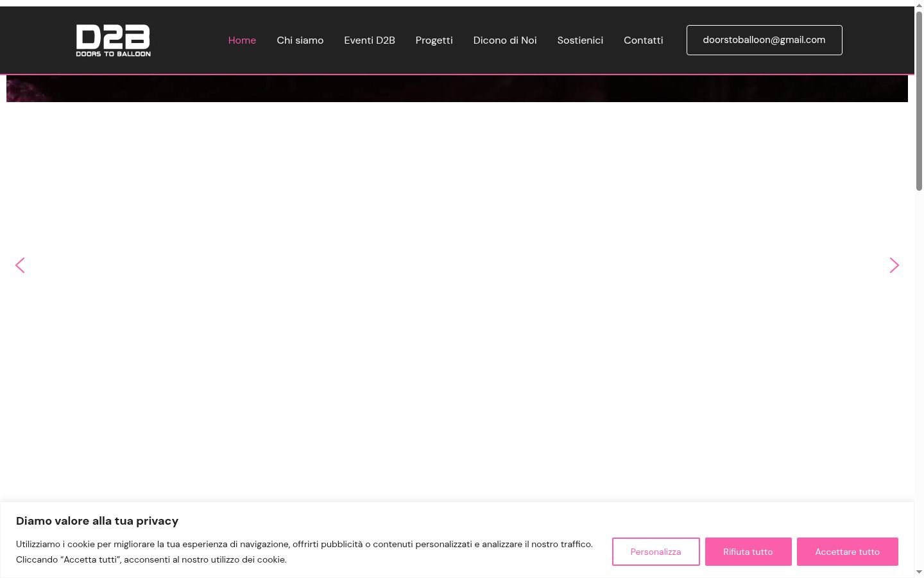Accept cookies with Accettare tutto

[848, 552]
